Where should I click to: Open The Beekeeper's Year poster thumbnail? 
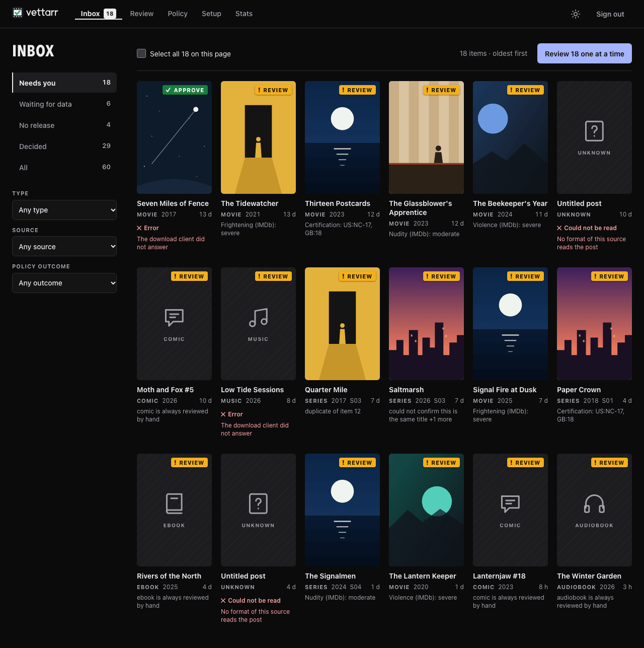[x=510, y=137]
